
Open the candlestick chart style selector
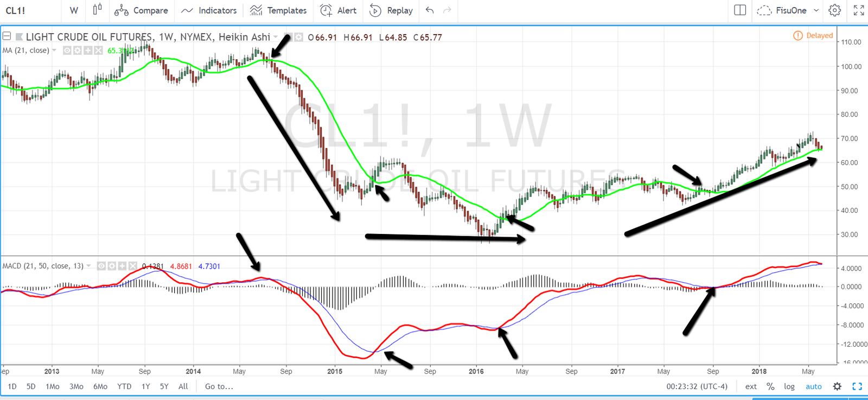[x=97, y=10]
